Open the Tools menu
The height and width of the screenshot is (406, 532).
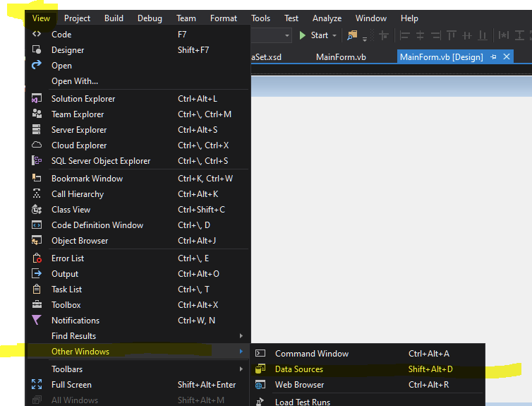(x=260, y=18)
